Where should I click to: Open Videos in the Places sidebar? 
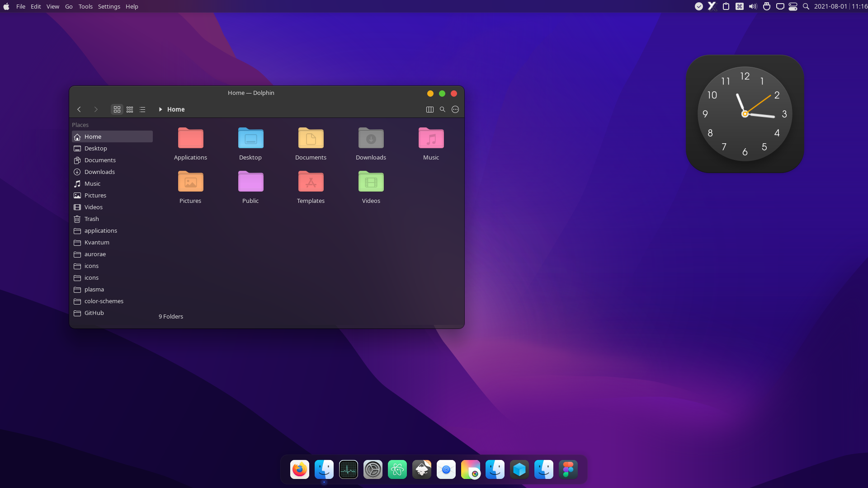pyautogui.click(x=112, y=207)
